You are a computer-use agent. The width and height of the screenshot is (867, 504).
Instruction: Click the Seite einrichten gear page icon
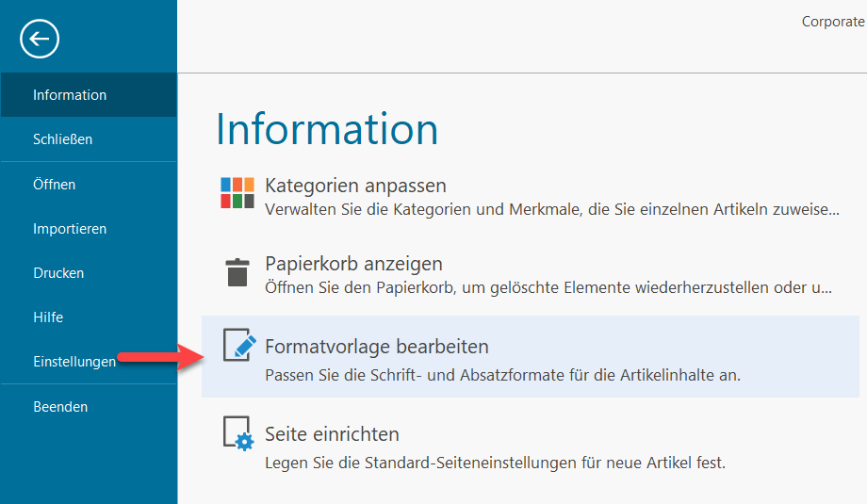pos(238,432)
